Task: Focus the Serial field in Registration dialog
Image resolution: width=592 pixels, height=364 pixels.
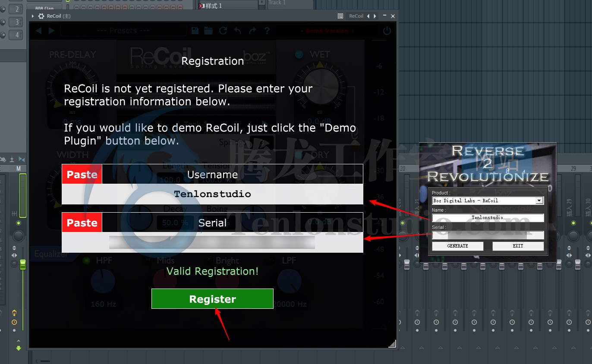Action: click(x=212, y=242)
